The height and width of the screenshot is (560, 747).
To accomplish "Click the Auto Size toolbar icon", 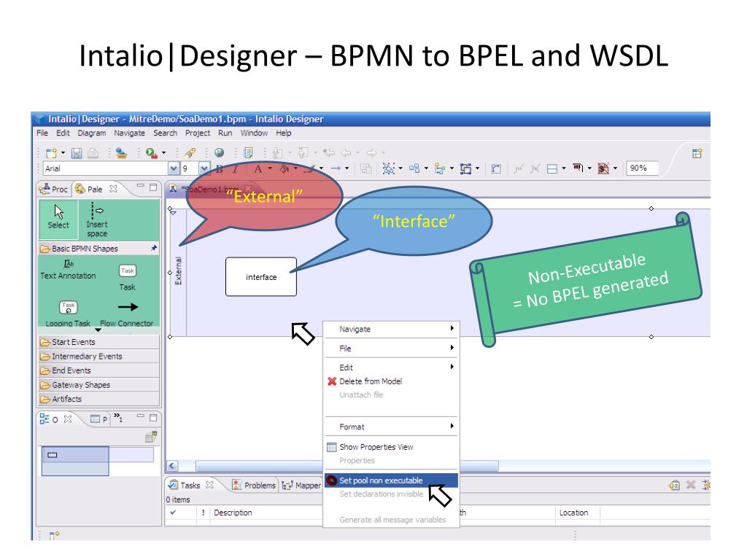I will point(496,168).
